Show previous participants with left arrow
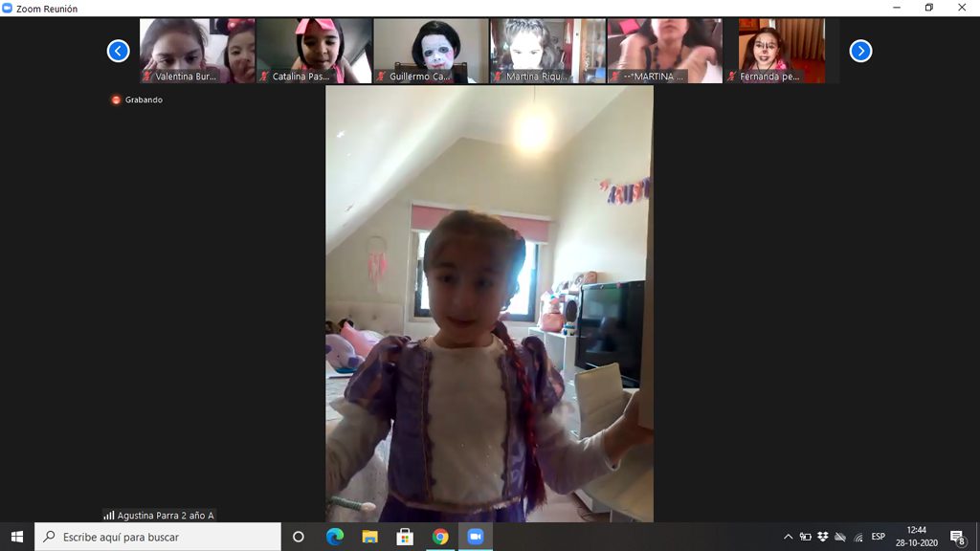The height and width of the screenshot is (551, 980). click(118, 51)
